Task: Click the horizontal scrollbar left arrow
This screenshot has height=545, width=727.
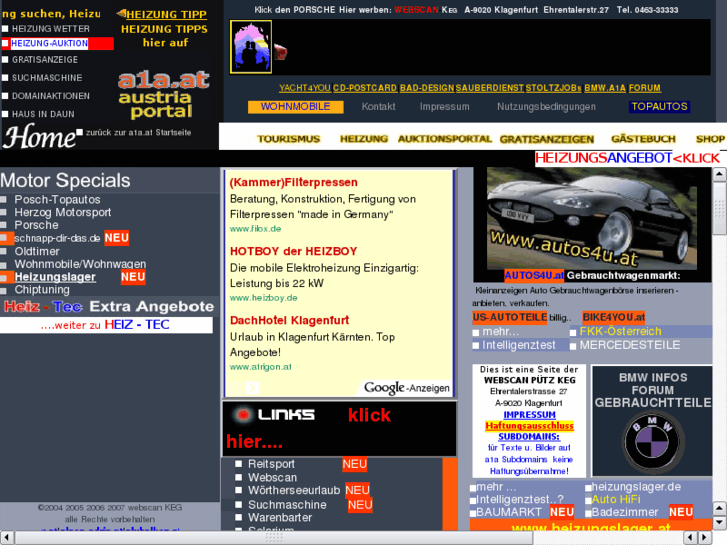Action: coord(7,538)
